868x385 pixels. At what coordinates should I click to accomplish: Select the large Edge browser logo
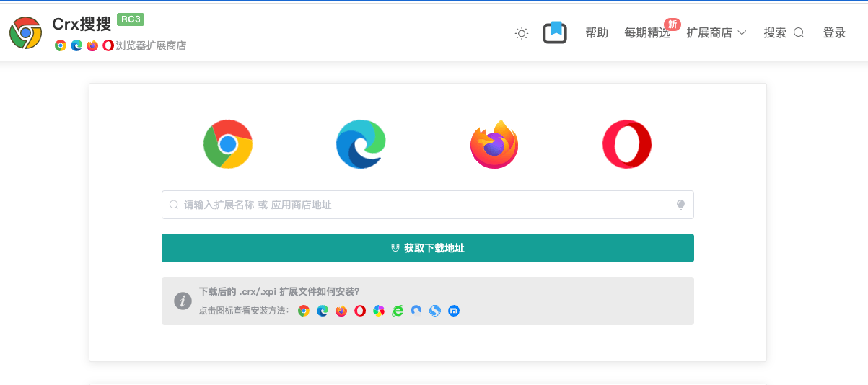click(361, 144)
